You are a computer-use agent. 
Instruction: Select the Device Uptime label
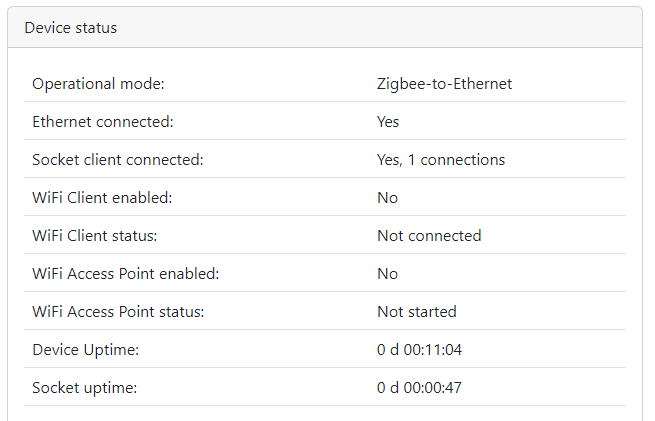86,350
